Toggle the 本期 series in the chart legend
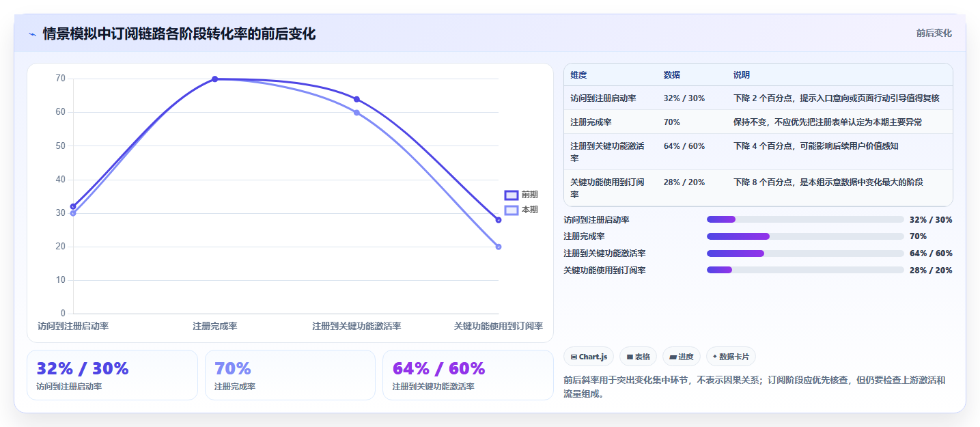 pos(521,210)
